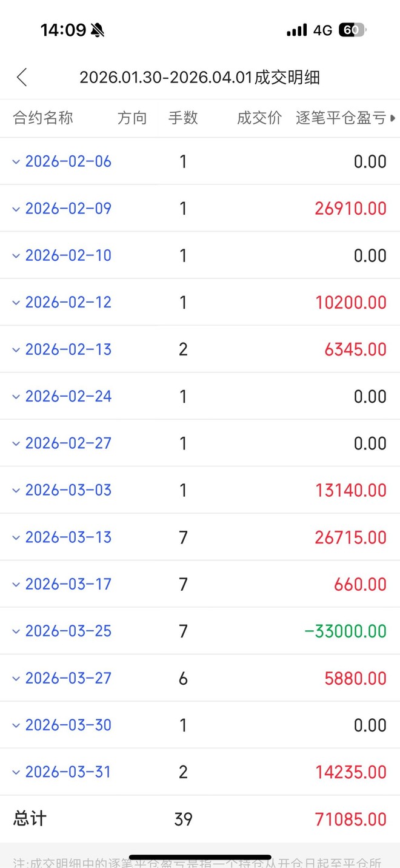Tap the cellular signal bars icon
Image resolution: width=400 pixels, height=868 pixels.
297,30
